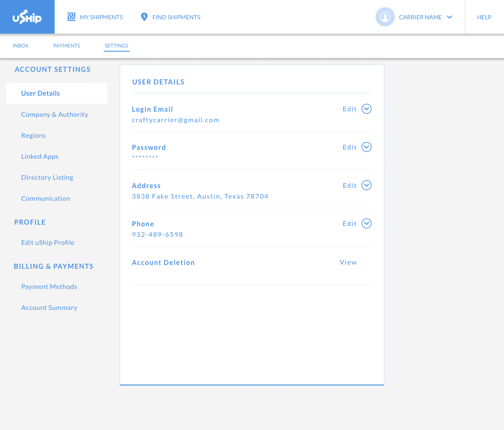
Task: Open the Carrier Name account menu
Action: coord(414,17)
